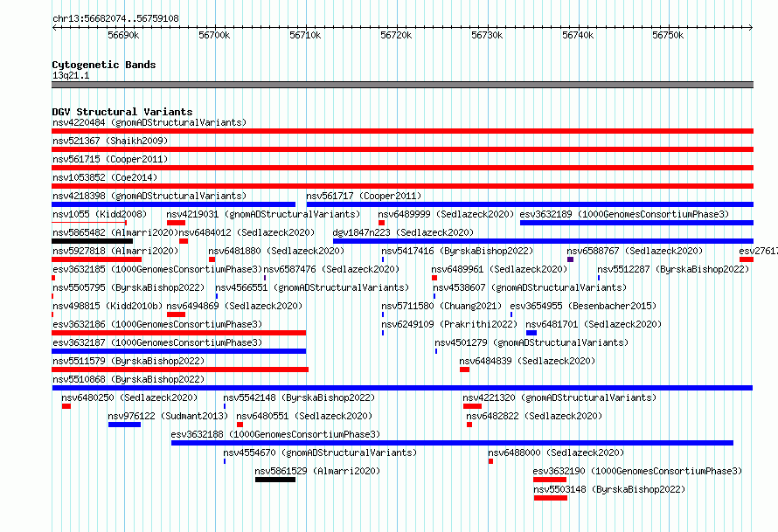Select the 56740k ruler mark
Viewport: 778px width, 532px height.
578,35
